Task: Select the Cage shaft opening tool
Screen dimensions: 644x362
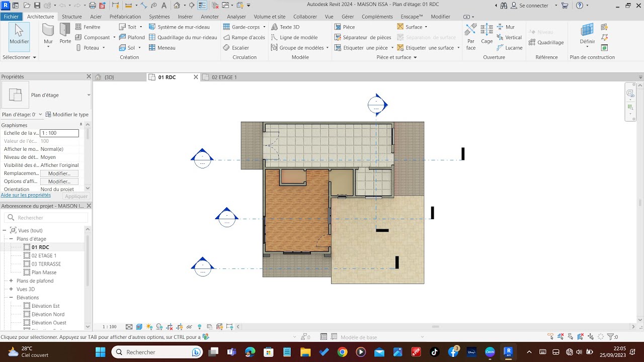Action: click(487, 34)
